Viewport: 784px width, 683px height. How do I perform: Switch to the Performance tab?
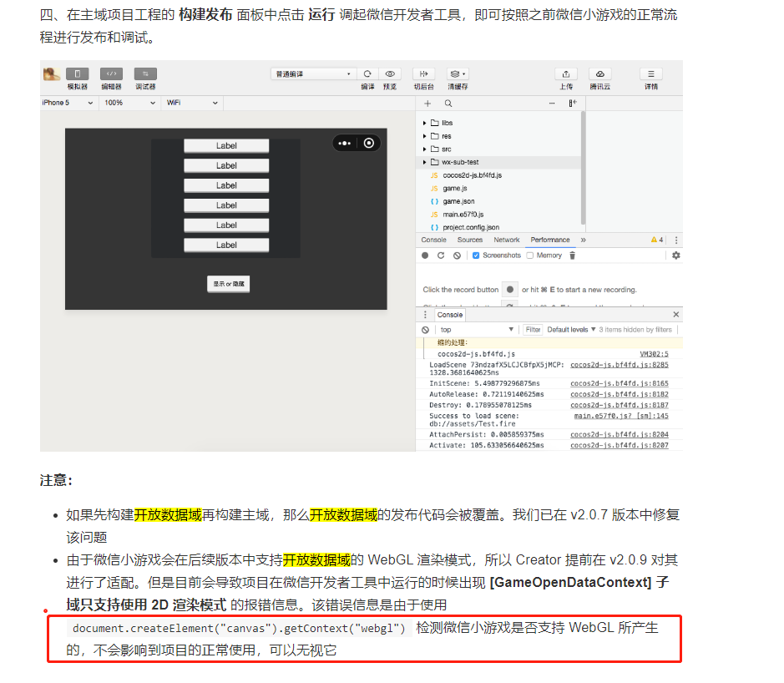coord(550,240)
